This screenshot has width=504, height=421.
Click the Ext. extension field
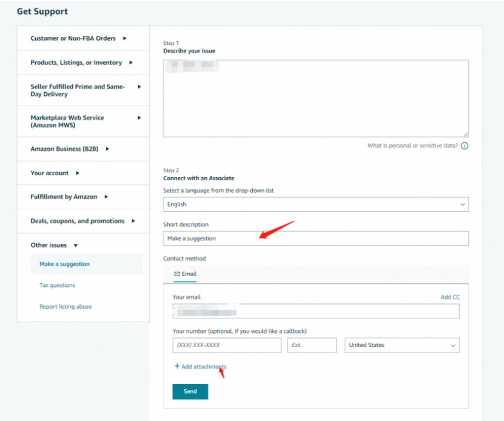[x=312, y=345]
